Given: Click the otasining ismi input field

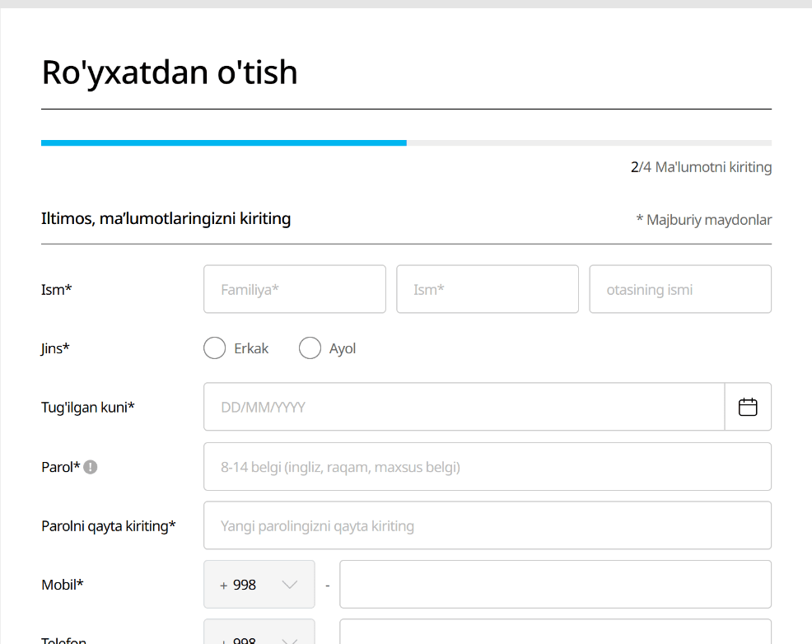Looking at the screenshot, I should coord(680,289).
